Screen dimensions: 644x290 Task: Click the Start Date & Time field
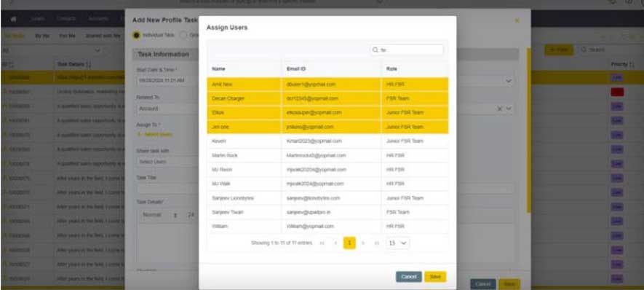click(x=167, y=81)
